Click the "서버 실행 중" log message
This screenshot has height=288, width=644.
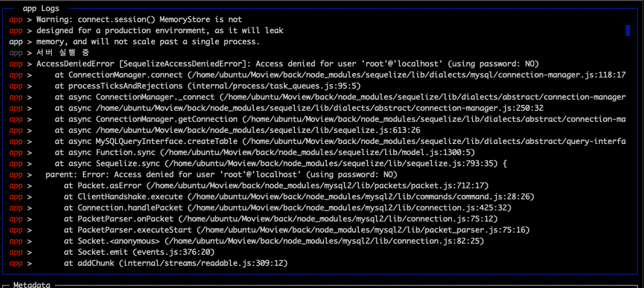(63, 53)
